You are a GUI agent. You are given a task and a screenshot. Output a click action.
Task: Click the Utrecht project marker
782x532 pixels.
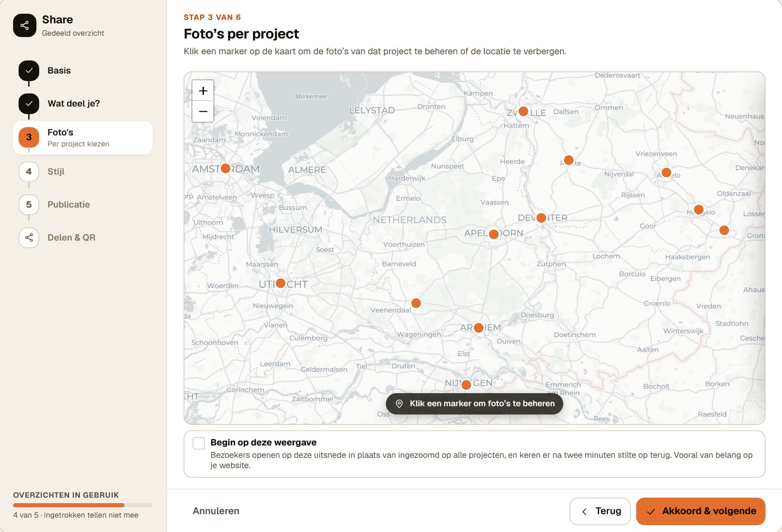pyautogui.click(x=281, y=283)
